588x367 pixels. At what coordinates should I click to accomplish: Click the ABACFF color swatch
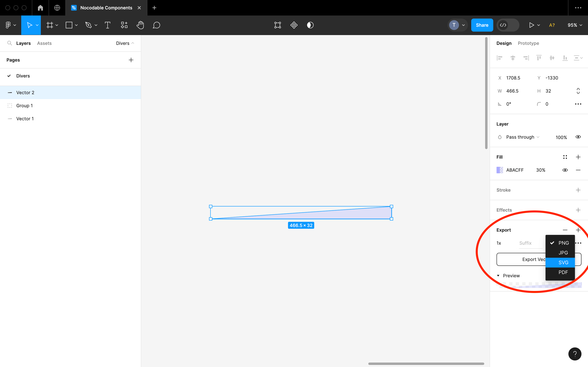(x=500, y=170)
